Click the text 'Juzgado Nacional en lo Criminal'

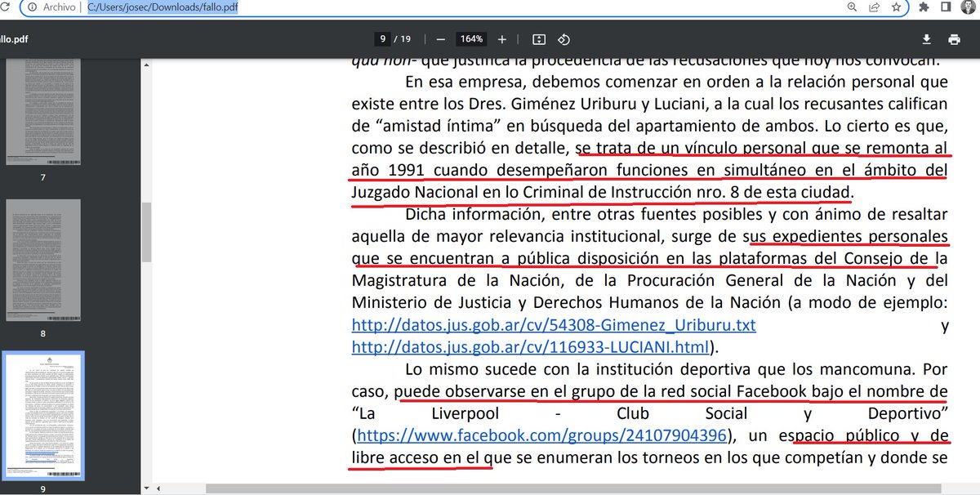[461, 193]
